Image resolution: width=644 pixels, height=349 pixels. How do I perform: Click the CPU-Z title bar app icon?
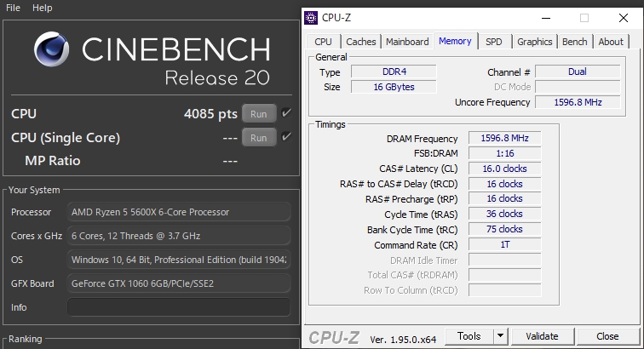[x=311, y=18]
